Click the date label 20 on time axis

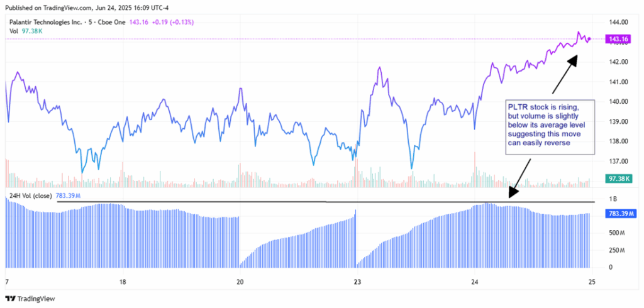tap(240, 282)
